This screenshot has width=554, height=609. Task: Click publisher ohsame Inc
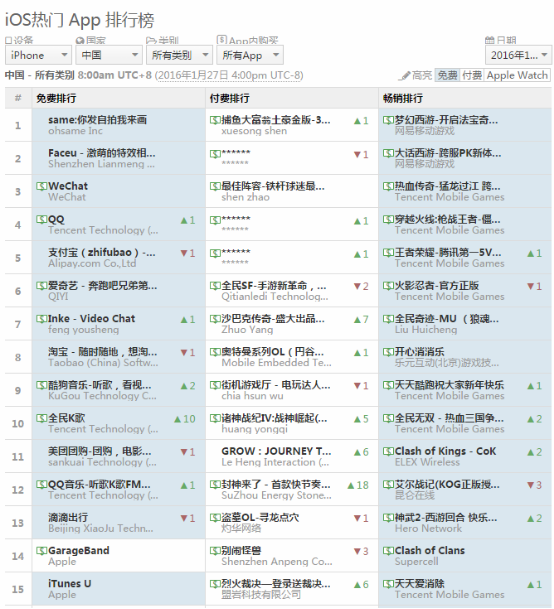point(75,131)
